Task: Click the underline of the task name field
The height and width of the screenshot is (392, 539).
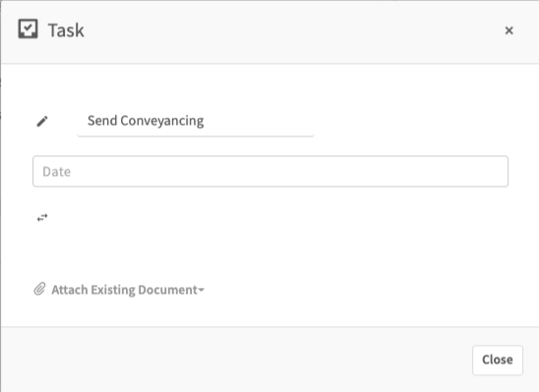Action: point(196,136)
